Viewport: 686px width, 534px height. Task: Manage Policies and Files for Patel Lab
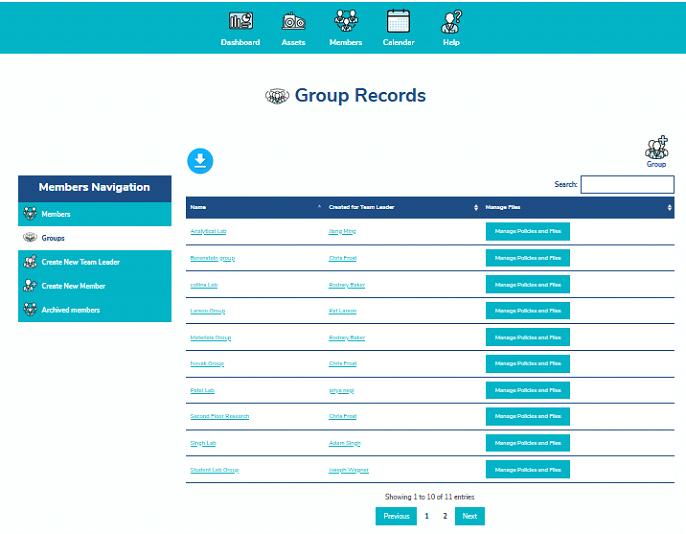pyautogui.click(x=527, y=390)
